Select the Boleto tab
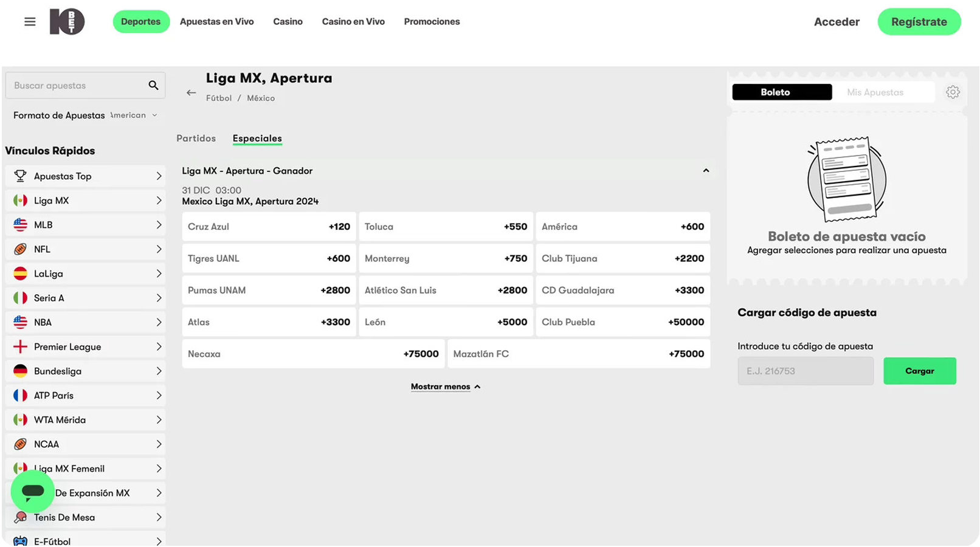980x547 pixels. 782,92
